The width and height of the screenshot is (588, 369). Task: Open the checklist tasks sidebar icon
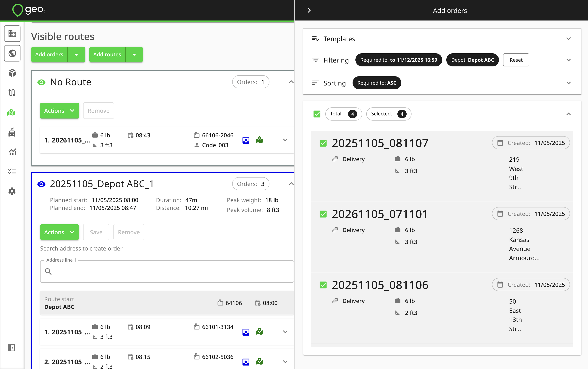12,171
